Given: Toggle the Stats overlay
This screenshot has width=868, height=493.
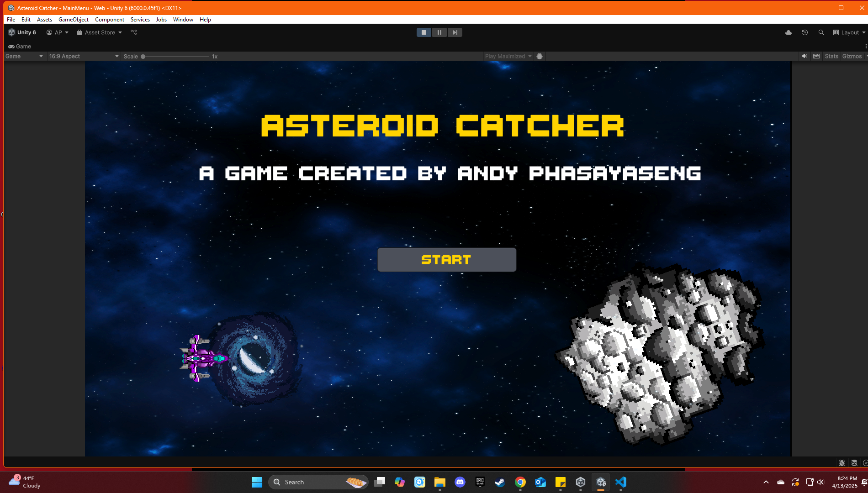Looking at the screenshot, I should (831, 56).
